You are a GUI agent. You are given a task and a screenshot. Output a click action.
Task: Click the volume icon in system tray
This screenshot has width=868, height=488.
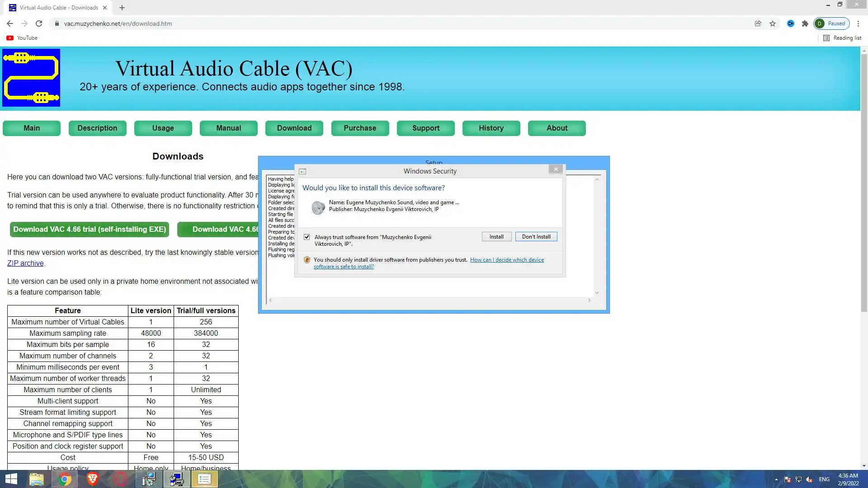[x=809, y=479]
